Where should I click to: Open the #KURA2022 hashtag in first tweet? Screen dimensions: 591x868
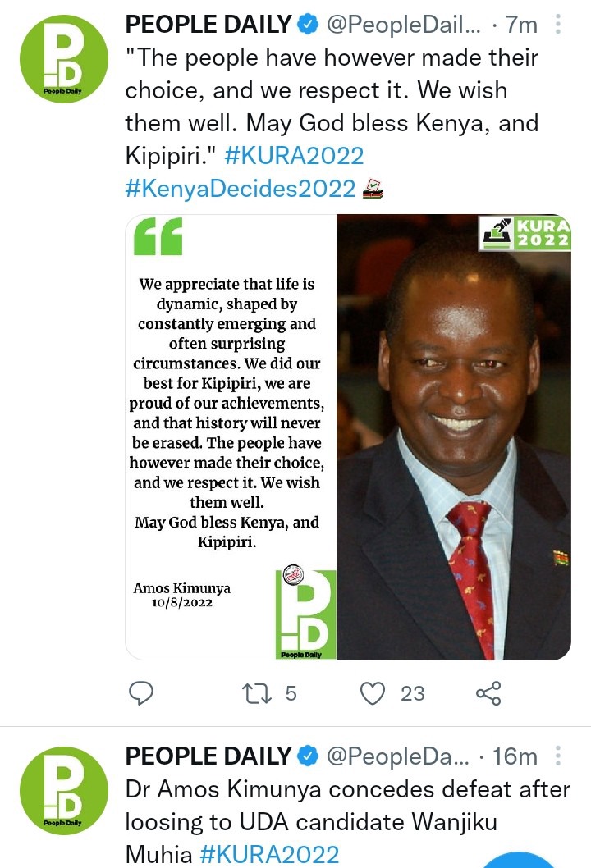tap(294, 156)
